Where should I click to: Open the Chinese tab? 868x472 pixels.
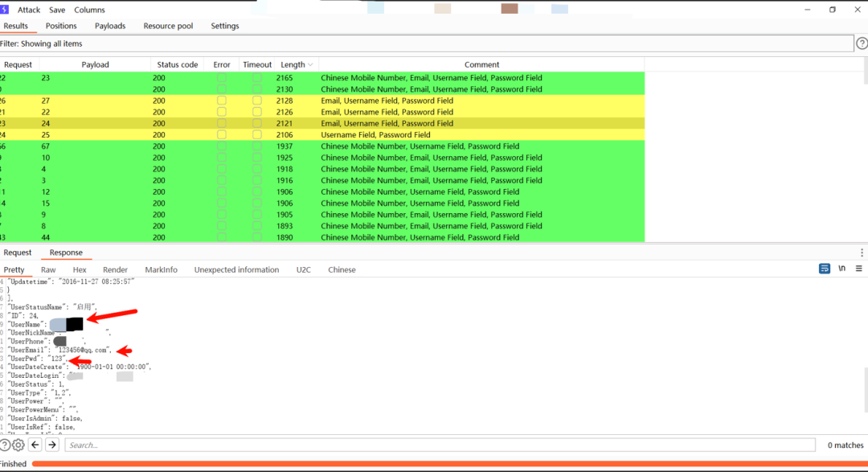click(342, 270)
